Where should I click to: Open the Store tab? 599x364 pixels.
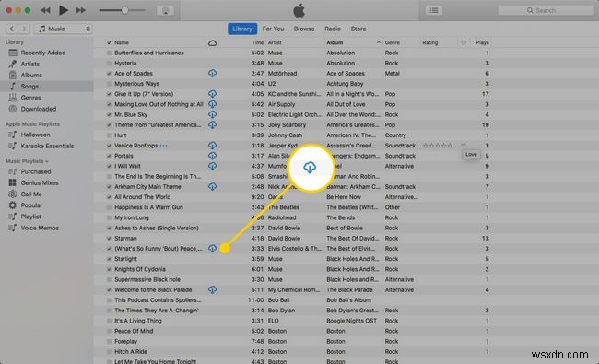point(358,29)
